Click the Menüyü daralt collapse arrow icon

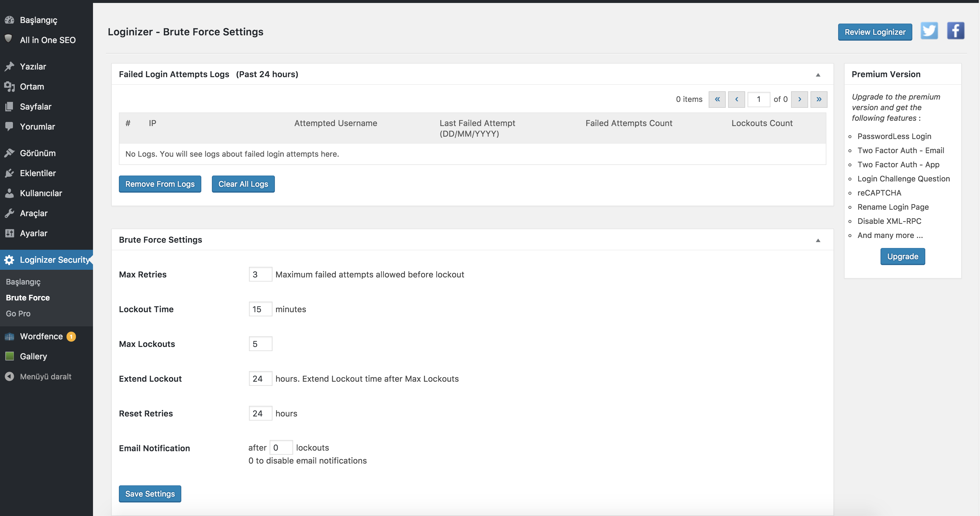(9, 376)
